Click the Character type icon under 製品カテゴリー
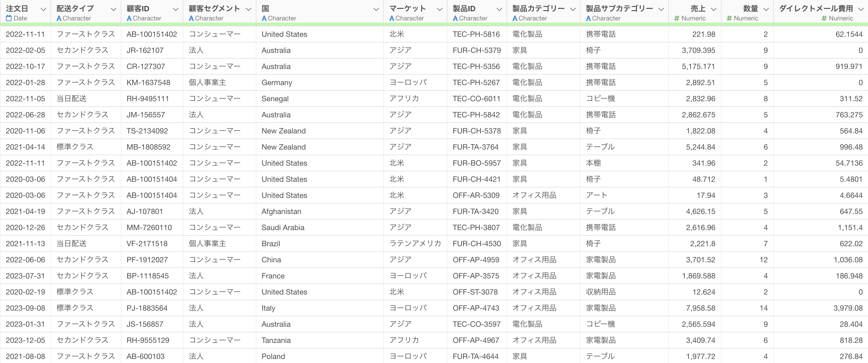The height and width of the screenshot is (363, 868). pyautogui.click(x=515, y=18)
